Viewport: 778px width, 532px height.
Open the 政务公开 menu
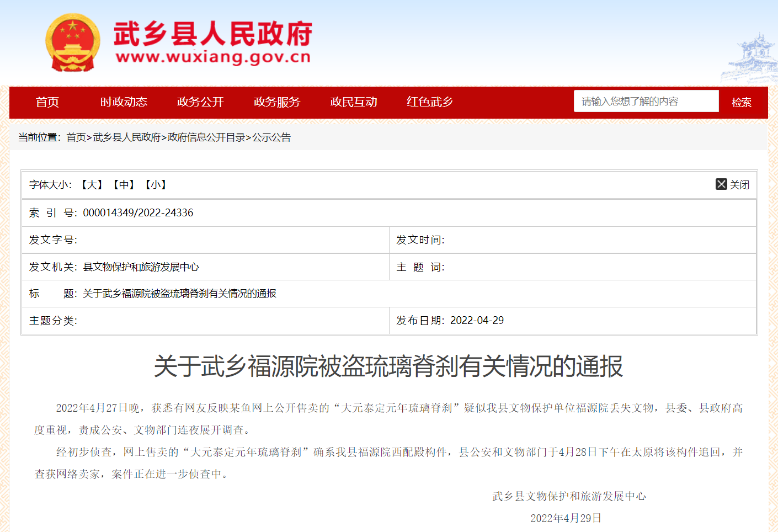200,102
